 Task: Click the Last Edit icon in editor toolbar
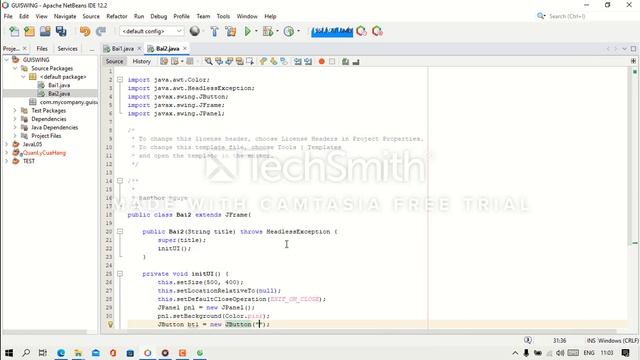tap(164, 62)
